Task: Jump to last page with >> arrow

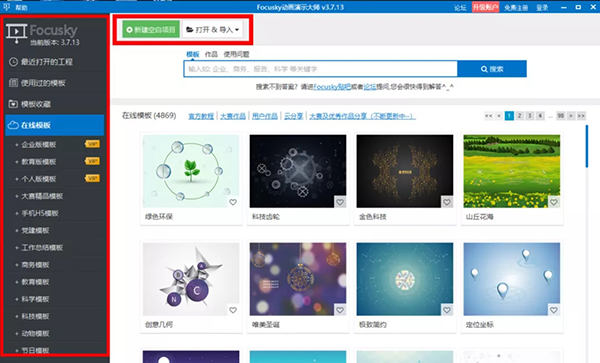Action: click(x=581, y=116)
